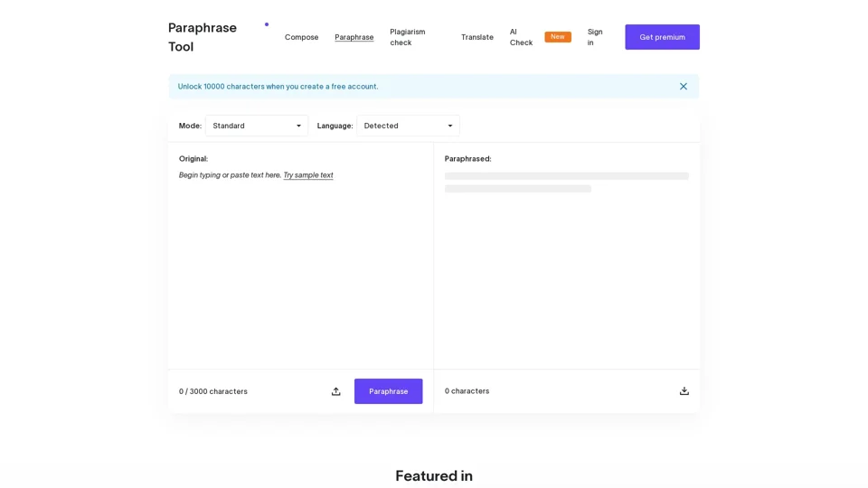The height and width of the screenshot is (488, 868).
Task: Click the Sign in link
Action: click(595, 37)
